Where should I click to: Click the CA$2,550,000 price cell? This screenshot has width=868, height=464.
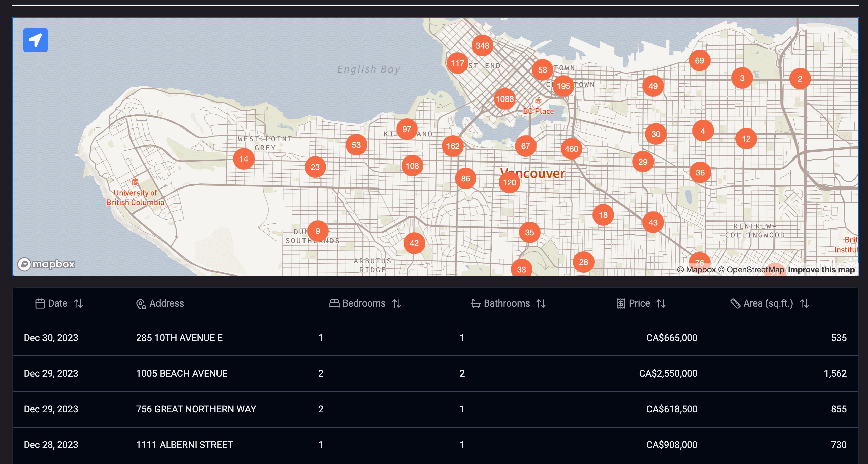coord(668,373)
